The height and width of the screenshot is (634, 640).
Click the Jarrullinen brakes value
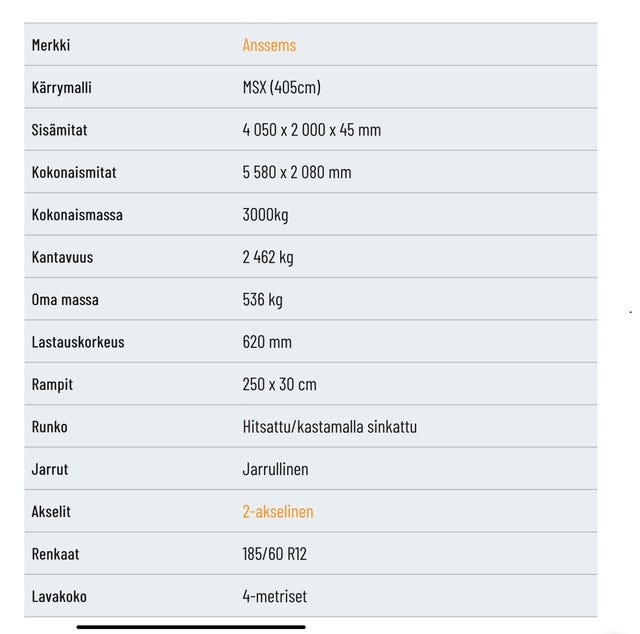[275, 469]
